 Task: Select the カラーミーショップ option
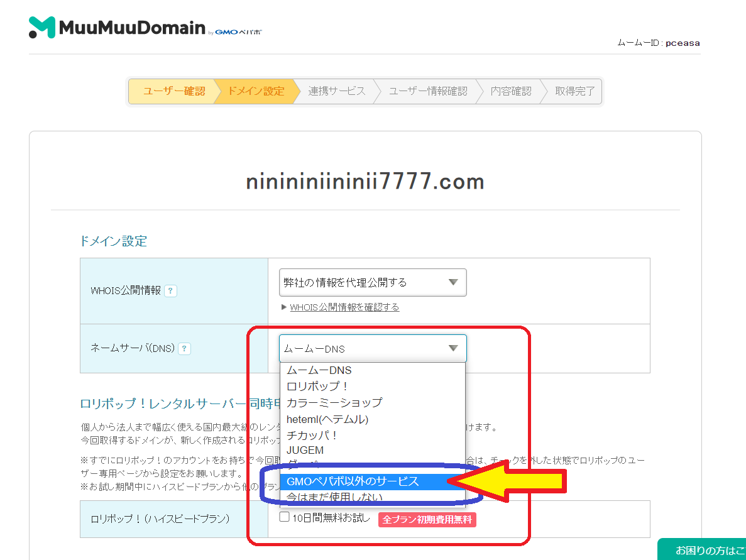pos(335,403)
